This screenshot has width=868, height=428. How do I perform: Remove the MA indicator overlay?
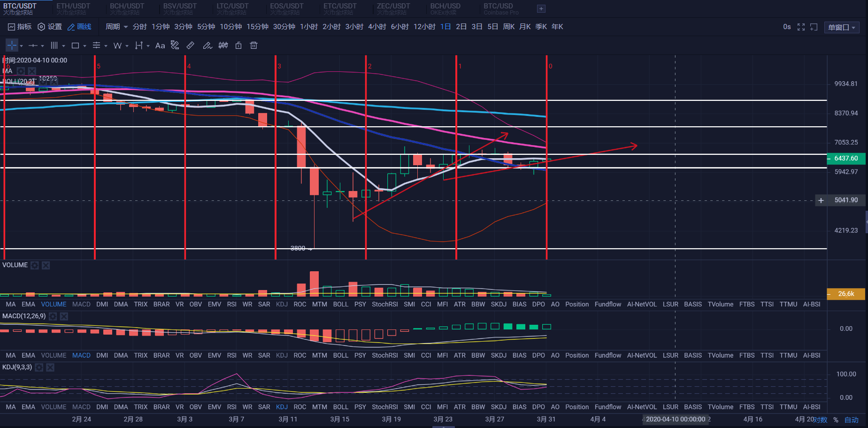point(32,71)
